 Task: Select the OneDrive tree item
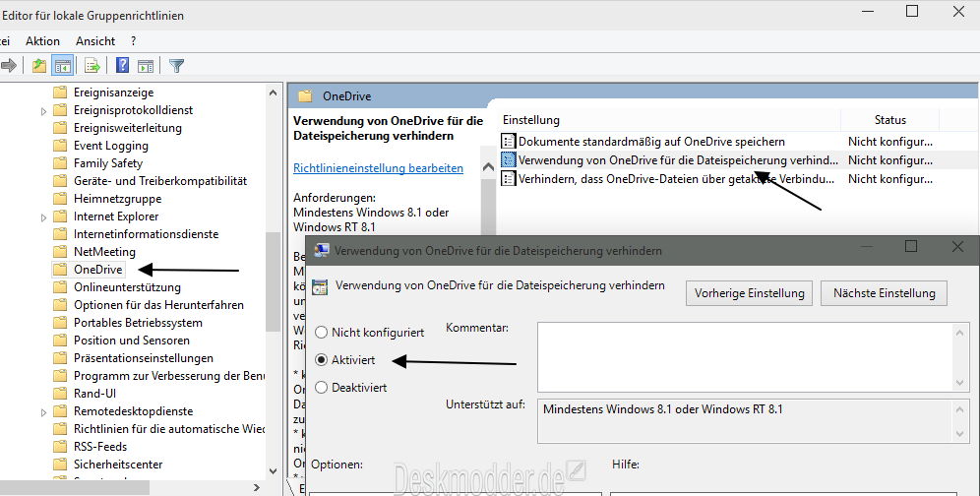tap(98, 270)
